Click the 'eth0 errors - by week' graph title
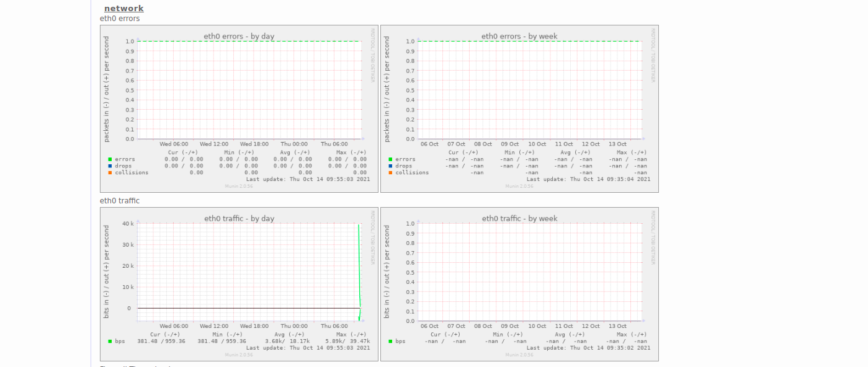This screenshot has height=367, width=868. [519, 36]
